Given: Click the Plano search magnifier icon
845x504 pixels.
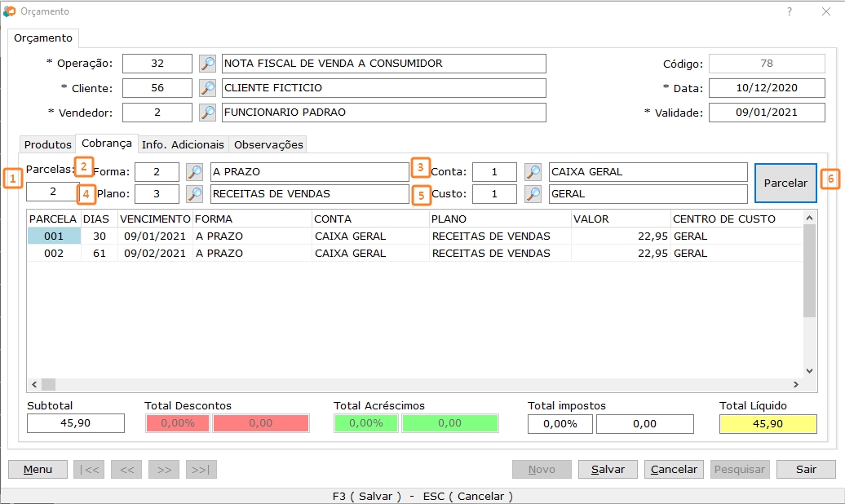Looking at the screenshot, I should (195, 194).
